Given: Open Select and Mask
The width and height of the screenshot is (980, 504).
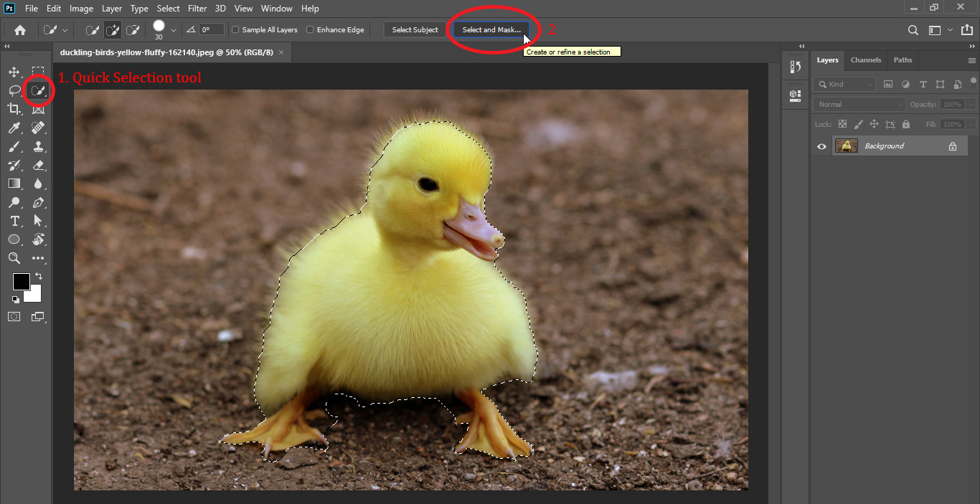Looking at the screenshot, I should (491, 29).
